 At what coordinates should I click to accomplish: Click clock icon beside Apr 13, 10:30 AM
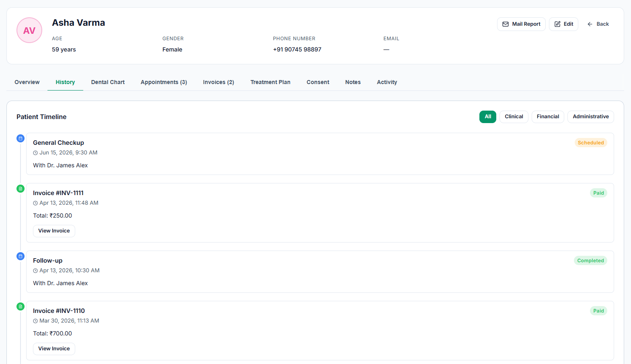pyautogui.click(x=35, y=271)
